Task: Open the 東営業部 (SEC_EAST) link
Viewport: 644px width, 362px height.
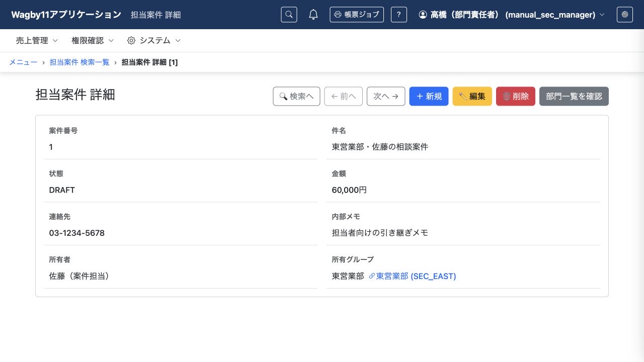Action: [x=413, y=276]
